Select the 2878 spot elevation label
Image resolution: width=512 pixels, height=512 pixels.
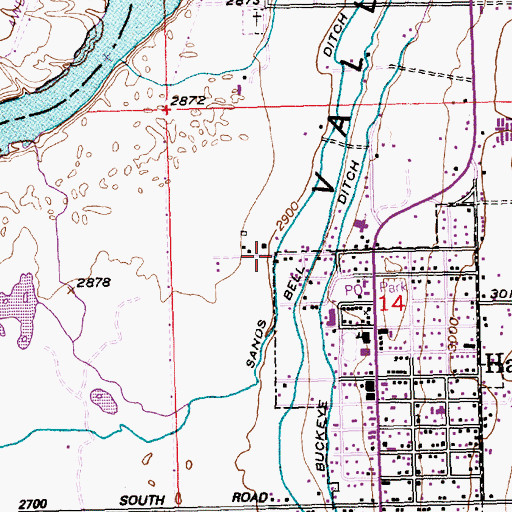pos(94,283)
